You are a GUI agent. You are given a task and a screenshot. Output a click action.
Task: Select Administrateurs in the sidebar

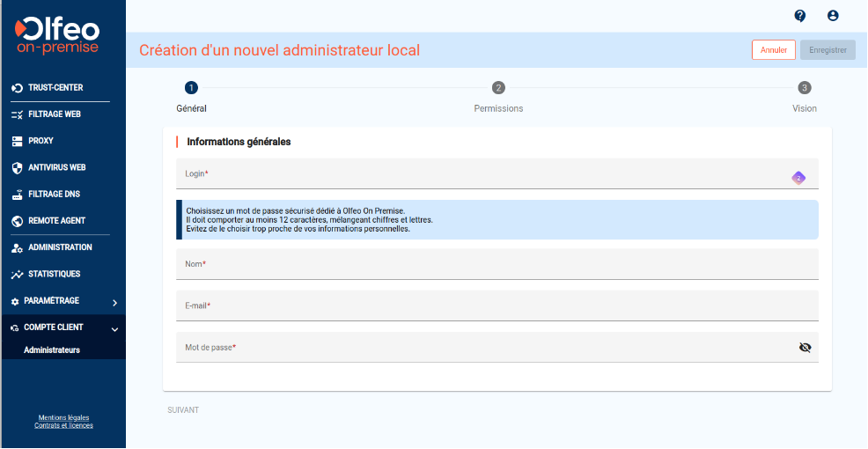point(52,350)
